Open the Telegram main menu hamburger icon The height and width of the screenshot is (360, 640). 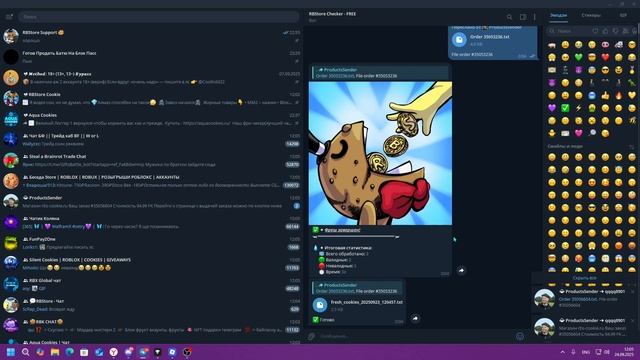pyautogui.click(x=9, y=17)
